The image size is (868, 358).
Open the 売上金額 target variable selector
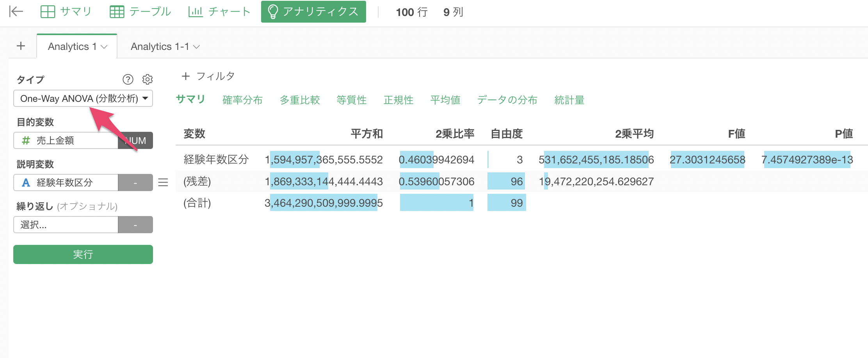pos(66,140)
